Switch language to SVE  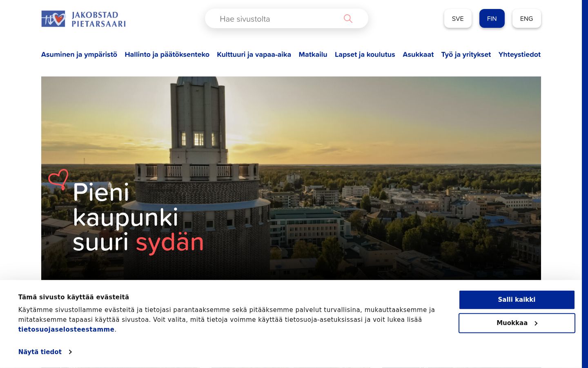458,18
